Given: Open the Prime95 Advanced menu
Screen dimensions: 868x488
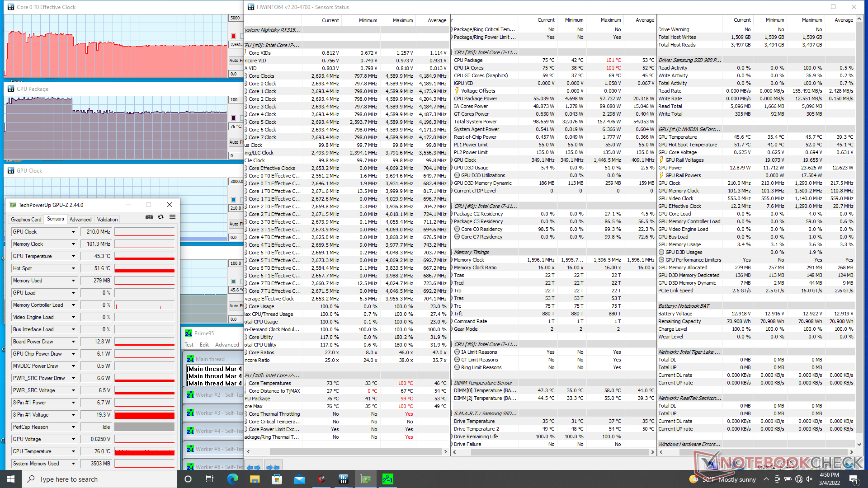Looking at the screenshot, I should coord(227,345).
